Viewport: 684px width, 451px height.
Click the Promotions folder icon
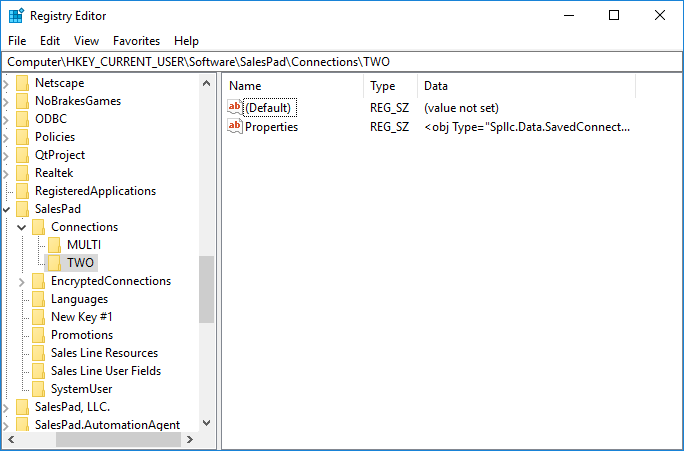(39, 335)
